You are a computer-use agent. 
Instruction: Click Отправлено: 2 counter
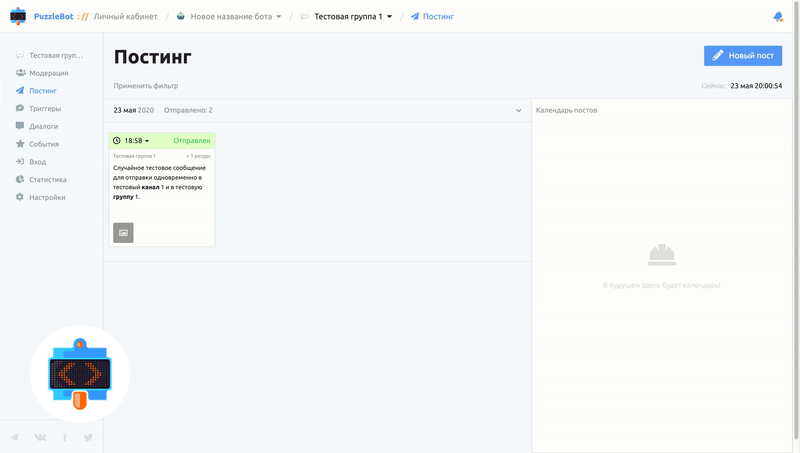pyautogui.click(x=188, y=110)
